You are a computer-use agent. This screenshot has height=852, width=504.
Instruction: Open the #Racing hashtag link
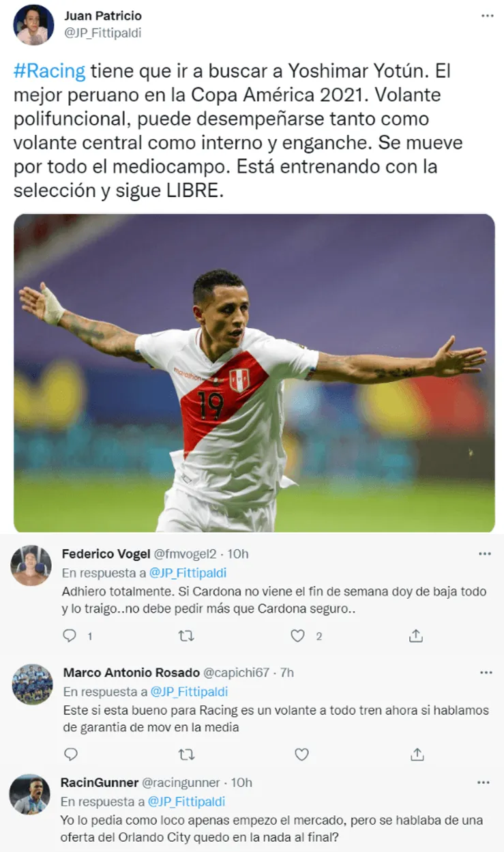point(49,71)
